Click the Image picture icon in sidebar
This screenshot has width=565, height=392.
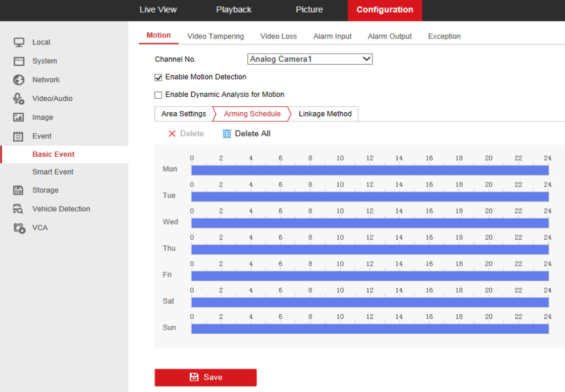click(x=19, y=117)
